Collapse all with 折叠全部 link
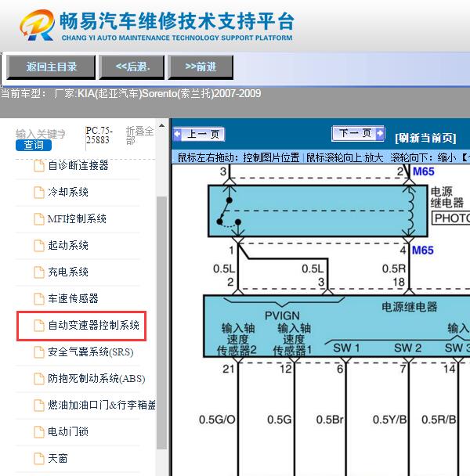Image resolution: width=470 pixels, height=476 pixels. click(x=139, y=135)
